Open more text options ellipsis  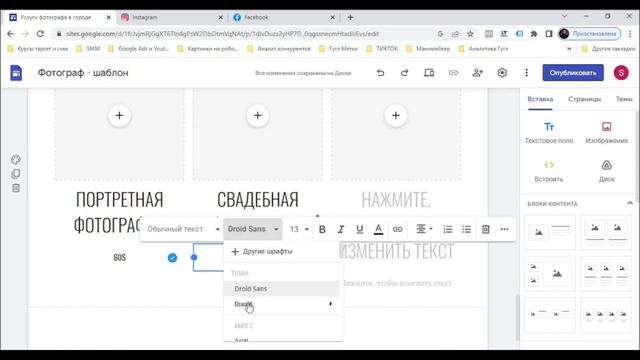coord(504,229)
